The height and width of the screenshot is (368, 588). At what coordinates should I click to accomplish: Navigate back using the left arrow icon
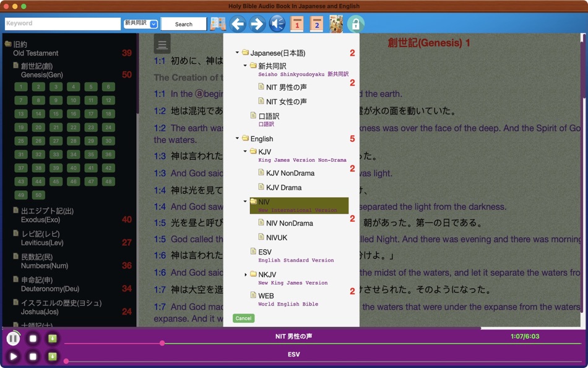point(238,24)
